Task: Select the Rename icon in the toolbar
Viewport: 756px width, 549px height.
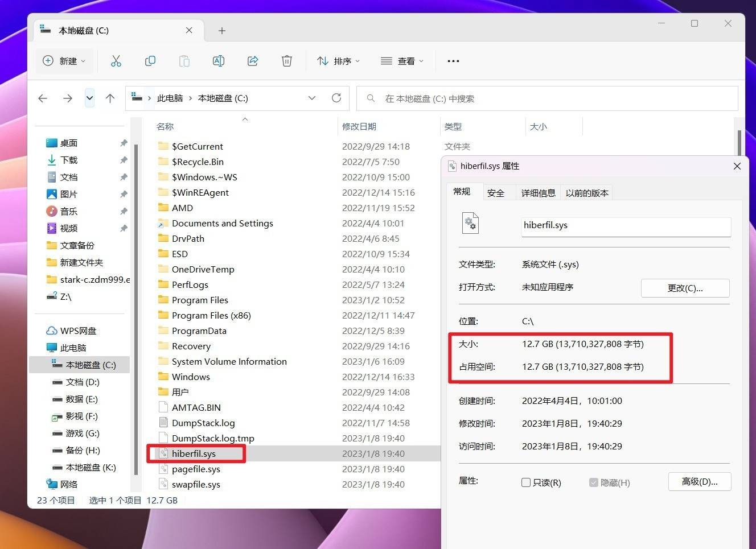Action: click(219, 61)
